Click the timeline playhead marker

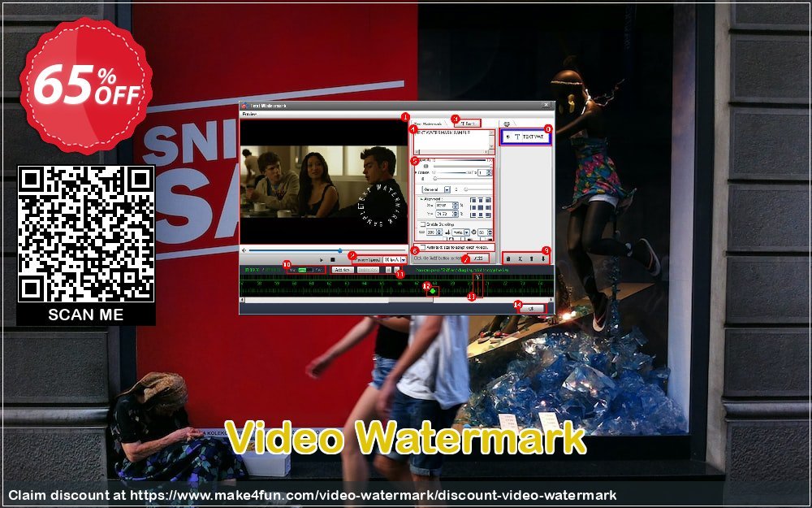point(477,279)
